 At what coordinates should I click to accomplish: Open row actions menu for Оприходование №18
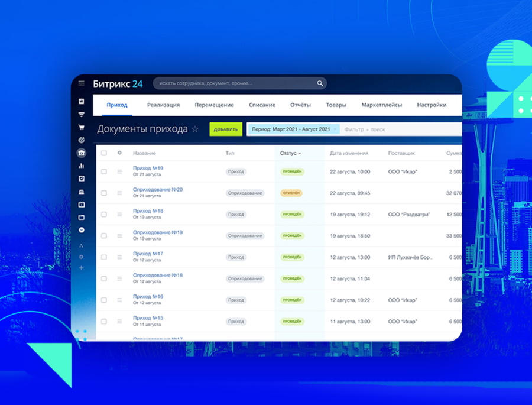tap(119, 278)
